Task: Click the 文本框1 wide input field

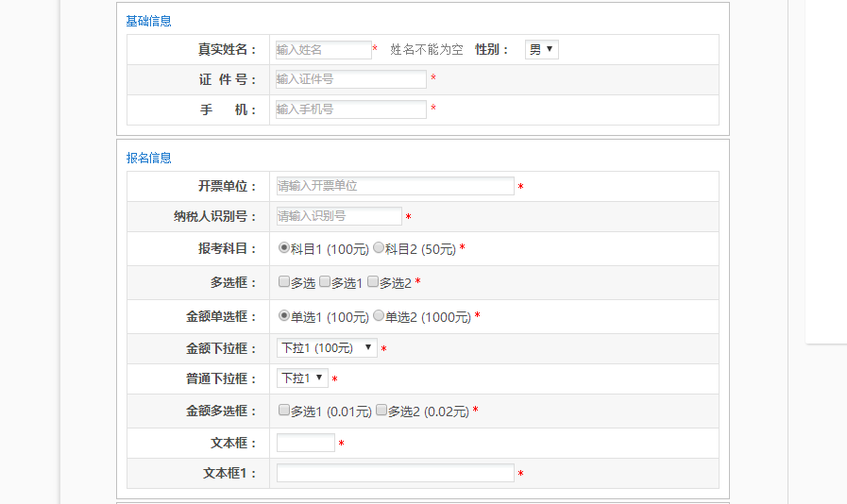Action: tap(395, 473)
